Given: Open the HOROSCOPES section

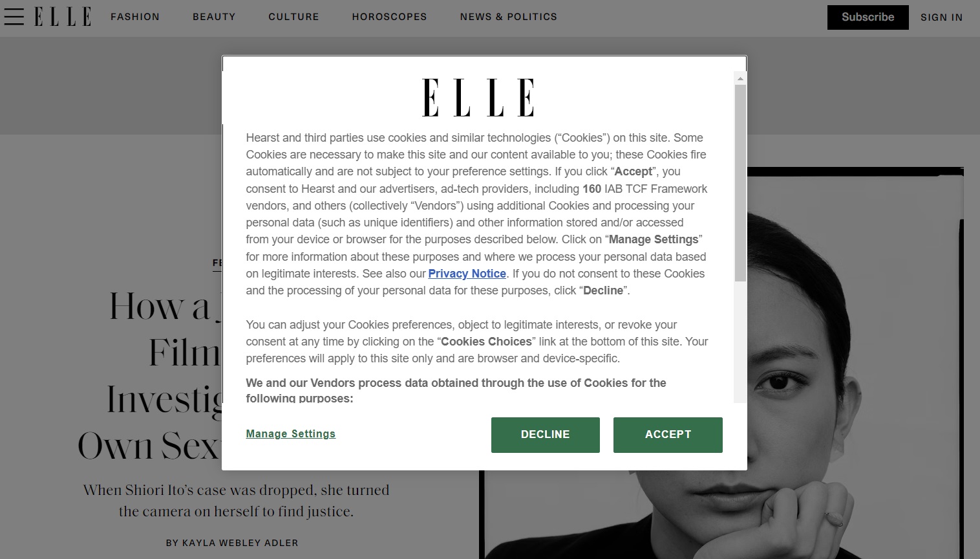Looking at the screenshot, I should (x=389, y=17).
